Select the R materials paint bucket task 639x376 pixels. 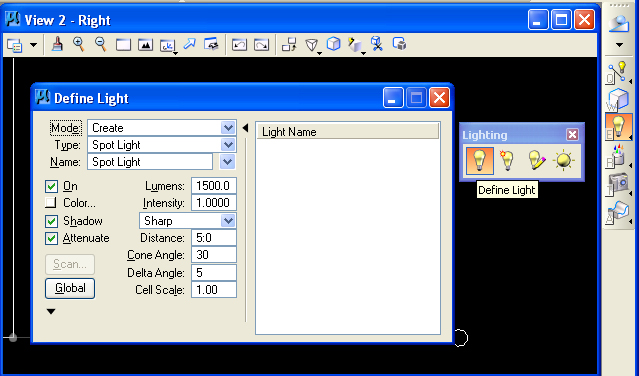618,156
